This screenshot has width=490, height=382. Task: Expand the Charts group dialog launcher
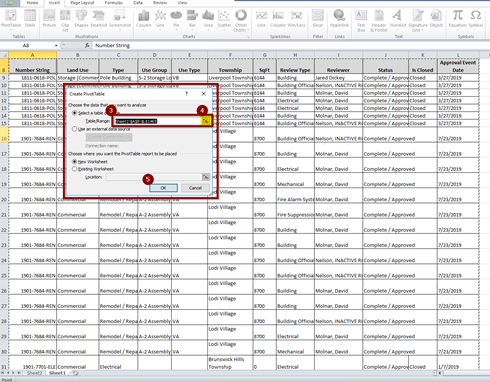[x=248, y=37]
